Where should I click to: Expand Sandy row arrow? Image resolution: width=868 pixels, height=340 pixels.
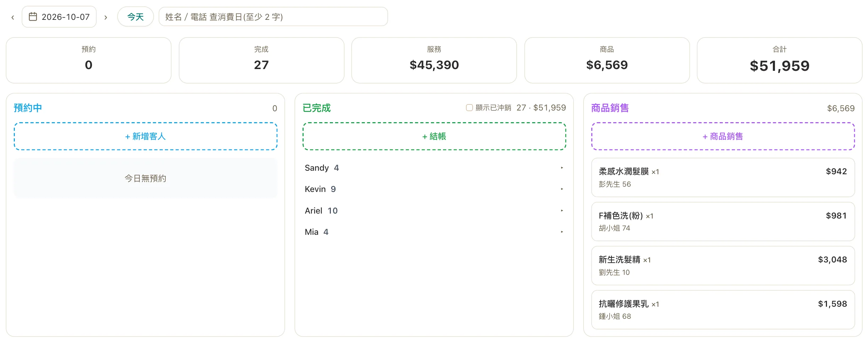562,168
